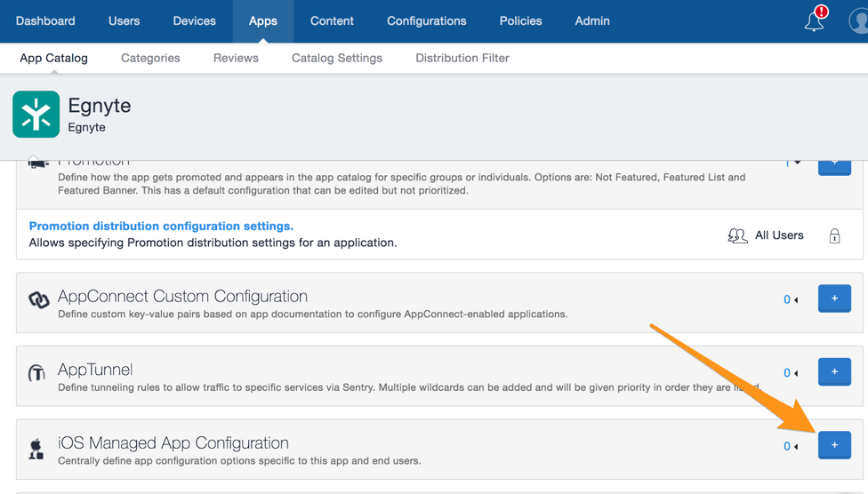Screen dimensions: 868x494
Task: Open the user profile avatar
Action: tap(858, 21)
